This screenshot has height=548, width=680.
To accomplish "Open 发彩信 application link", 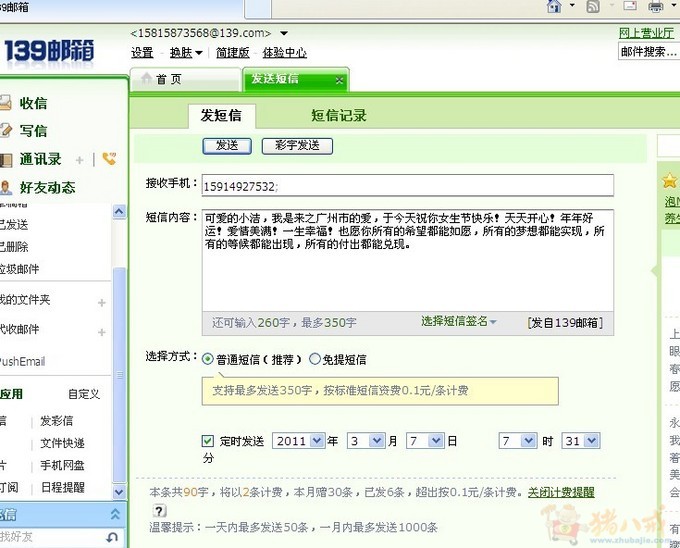I will [x=56, y=421].
